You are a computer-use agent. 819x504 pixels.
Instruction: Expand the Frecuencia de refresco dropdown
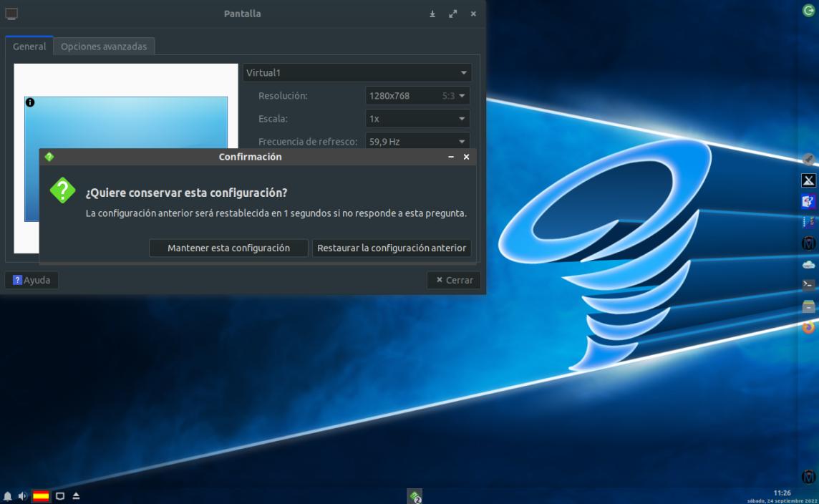(x=417, y=142)
